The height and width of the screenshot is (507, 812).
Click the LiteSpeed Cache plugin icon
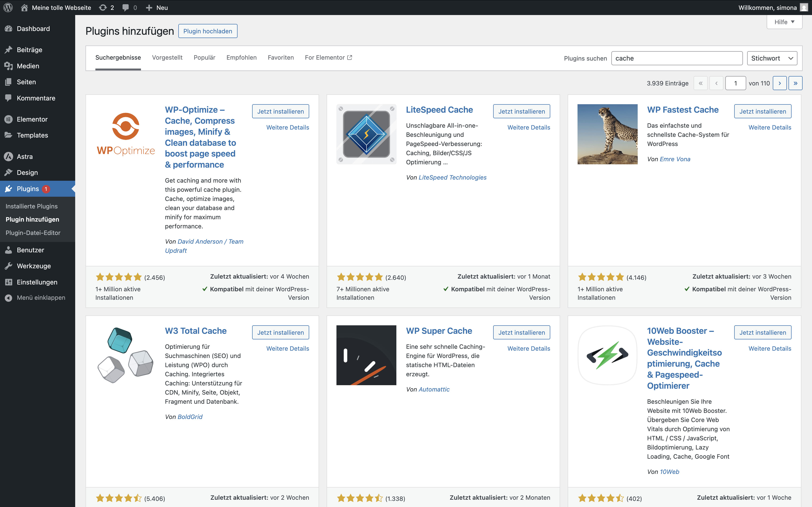tap(366, 134)
